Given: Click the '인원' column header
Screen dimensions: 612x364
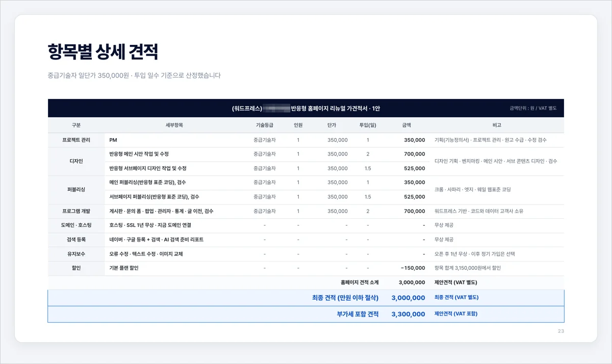Looking at the screenshot, I should (x=298, y=125).
